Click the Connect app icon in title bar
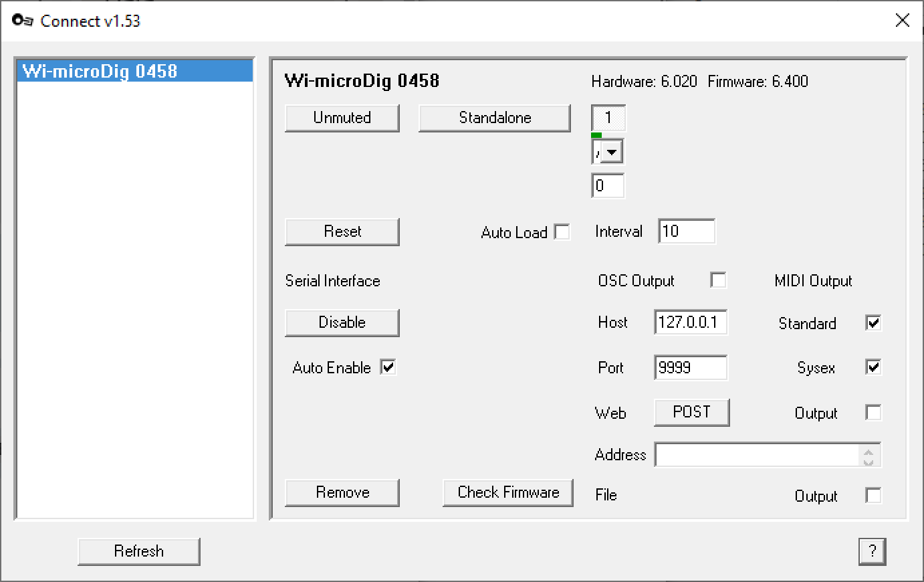924x582 pixels. pos(22,21)
